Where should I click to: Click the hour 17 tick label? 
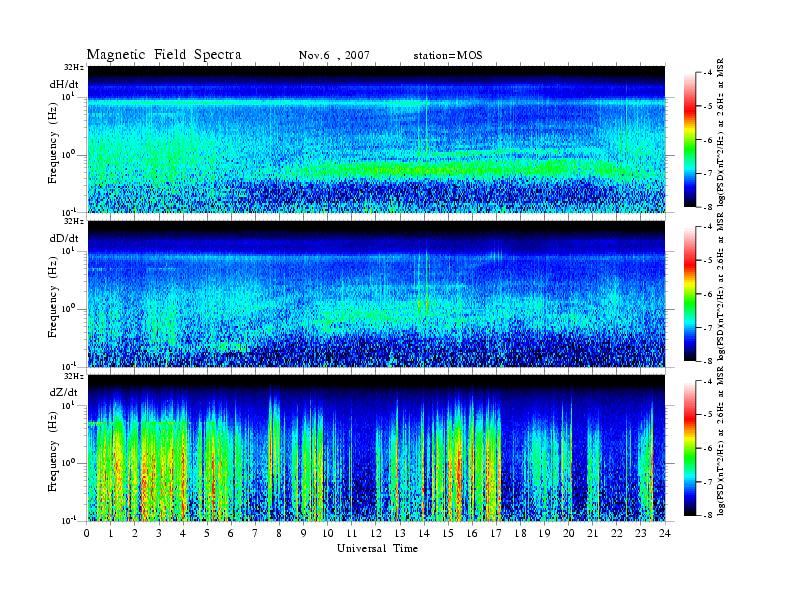(x=496, y=534)
